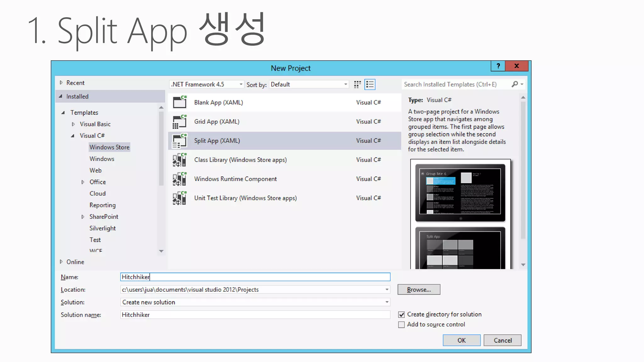The width and height of the screenshot is (644, 362).
Task: Open the dialog help question mark
Action: (x=498, y=66)
